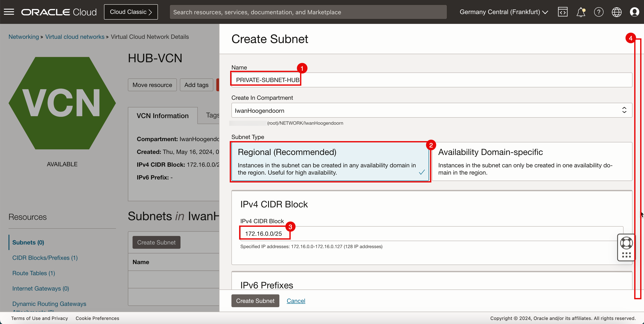This screenshot has height=324, width=644.
Task: Click the Tags tab
Action: point(213,115)
